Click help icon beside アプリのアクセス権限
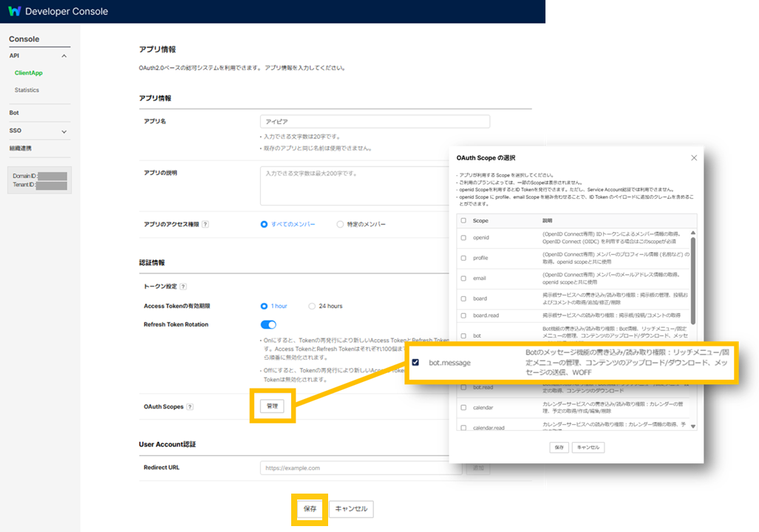The image size is (759, 532). 205,225
